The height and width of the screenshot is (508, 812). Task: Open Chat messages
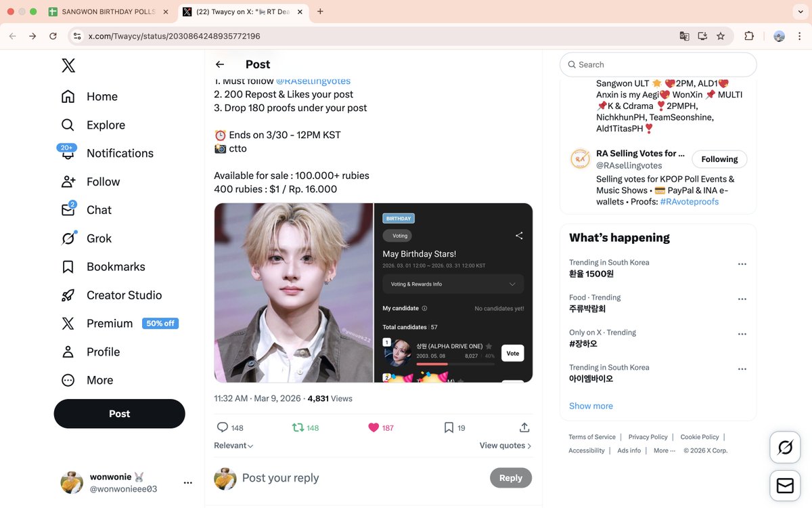coord(86,210)
